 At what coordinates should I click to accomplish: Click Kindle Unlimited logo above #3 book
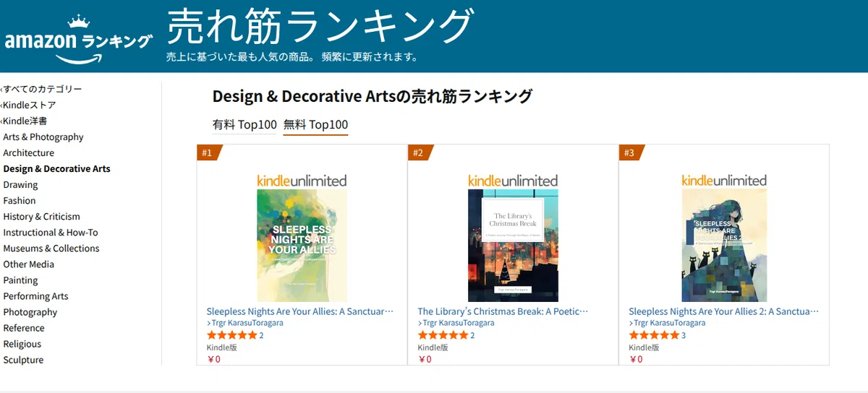(x=724, y=181)
